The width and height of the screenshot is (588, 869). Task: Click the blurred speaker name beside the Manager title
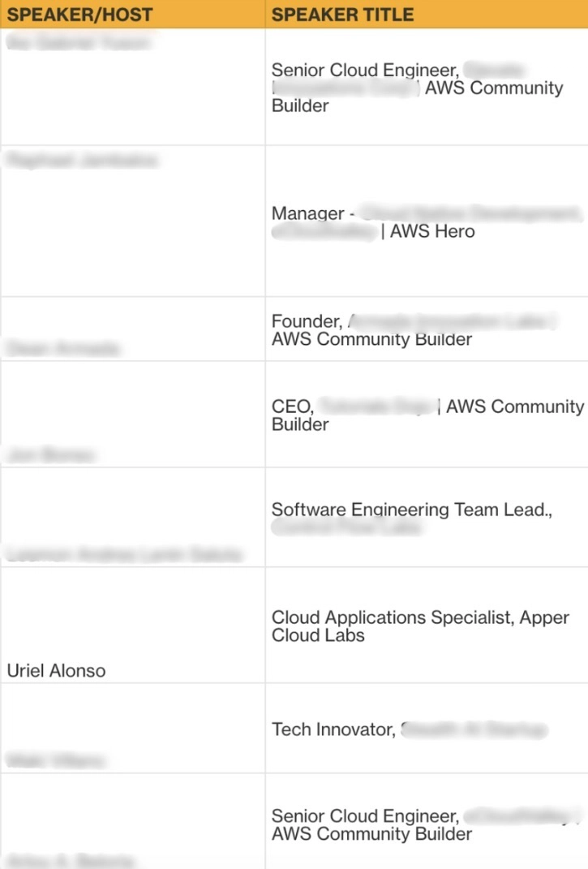81,161
